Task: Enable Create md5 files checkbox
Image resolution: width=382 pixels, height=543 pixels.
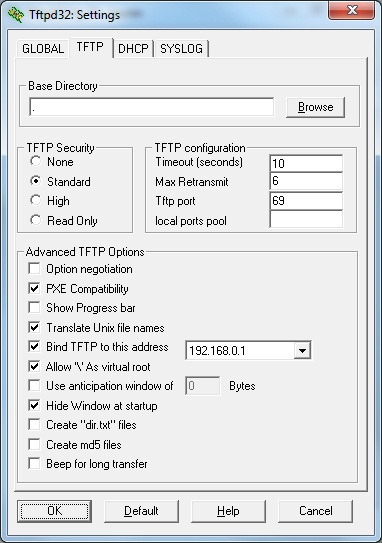Action: [34, 444]
